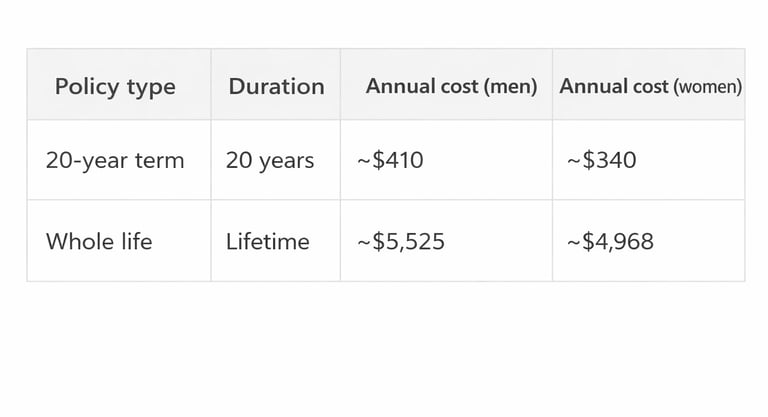
Task: Click the word "(women)" in the header
Action: 708,87
